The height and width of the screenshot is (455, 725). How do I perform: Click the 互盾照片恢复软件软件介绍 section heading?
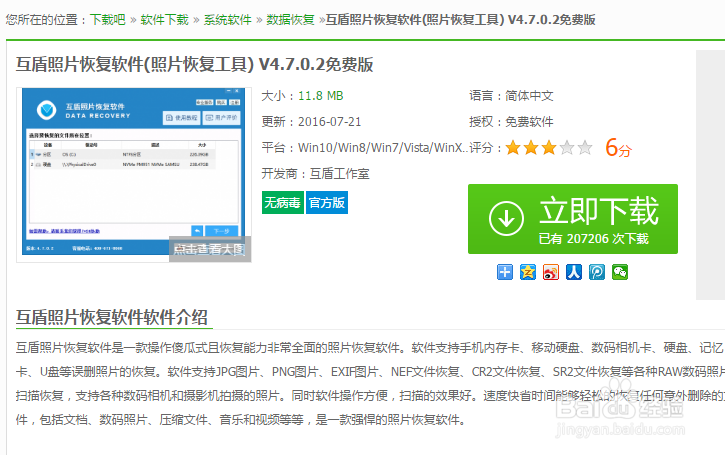(x=111, y=317)
